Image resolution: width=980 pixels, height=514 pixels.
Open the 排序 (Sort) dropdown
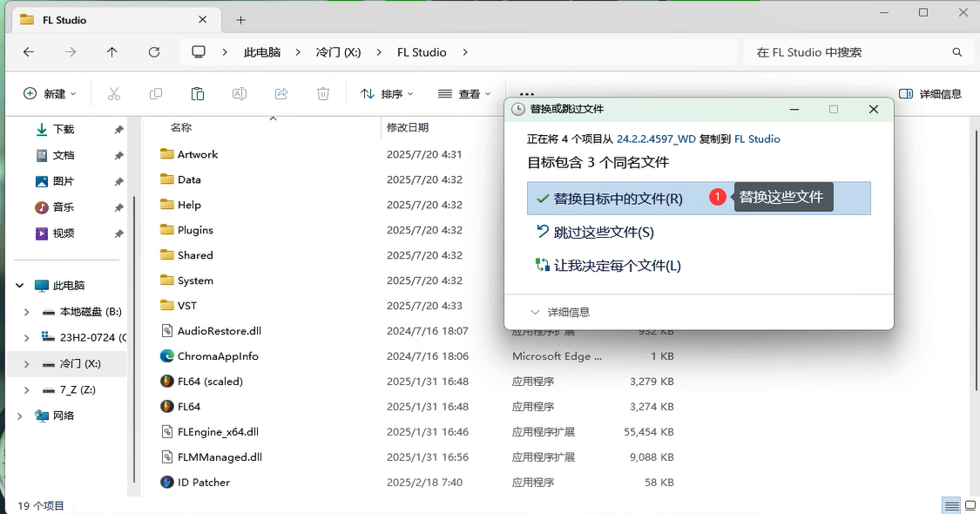[x=387, y=94]
